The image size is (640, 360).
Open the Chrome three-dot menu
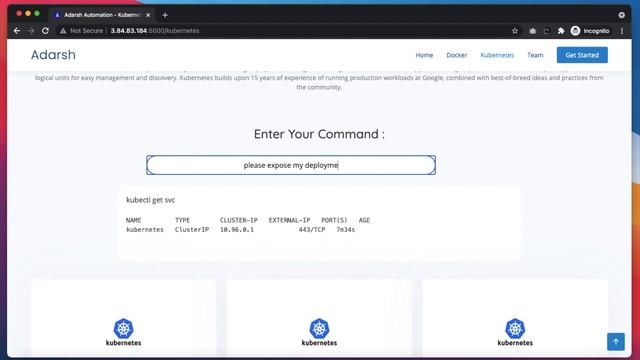coord(622,31)
